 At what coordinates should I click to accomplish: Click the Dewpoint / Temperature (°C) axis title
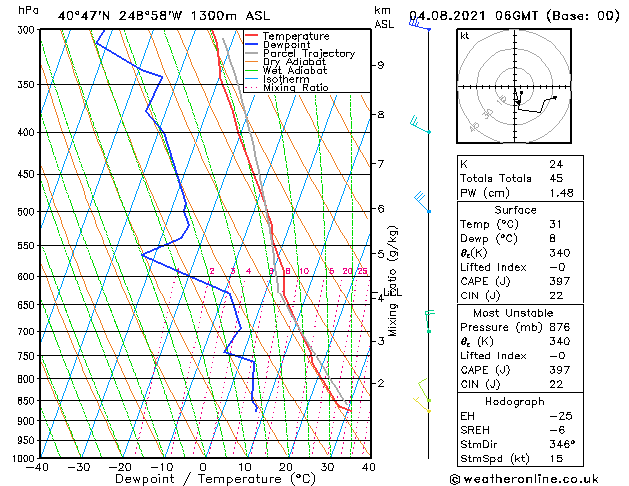[215, 479]
